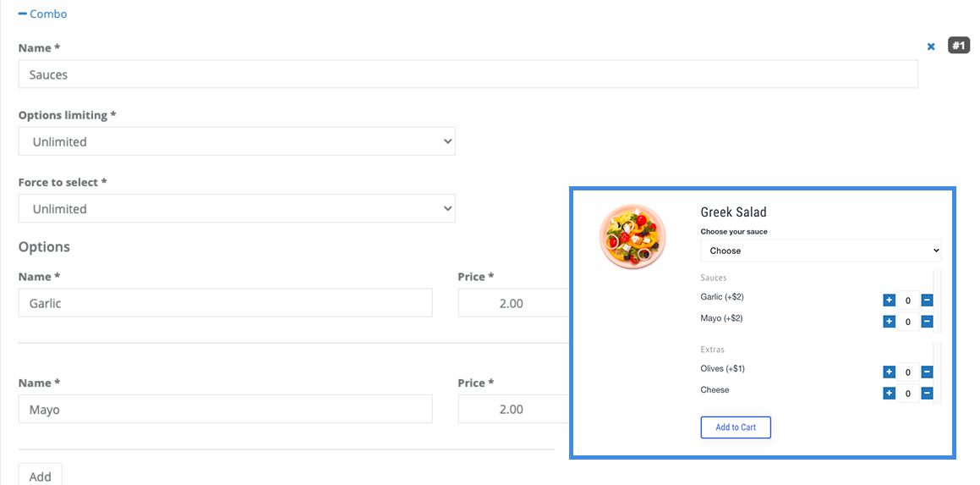The height and width of the screenshot is (485, 980).
Task: Increase Garlic quantity with plus icon
Action: 889,300
